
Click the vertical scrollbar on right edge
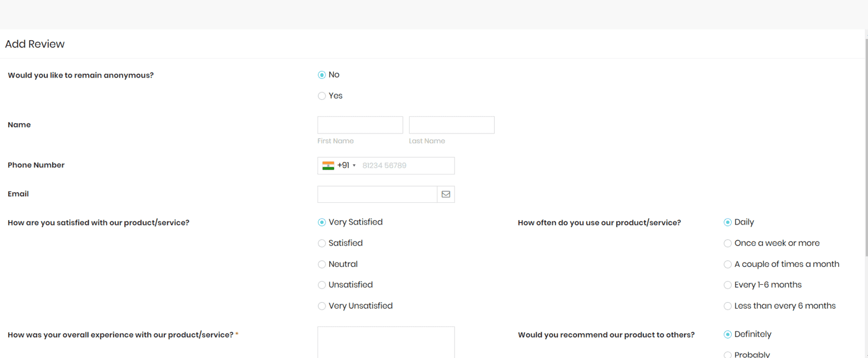pos(866,146)
